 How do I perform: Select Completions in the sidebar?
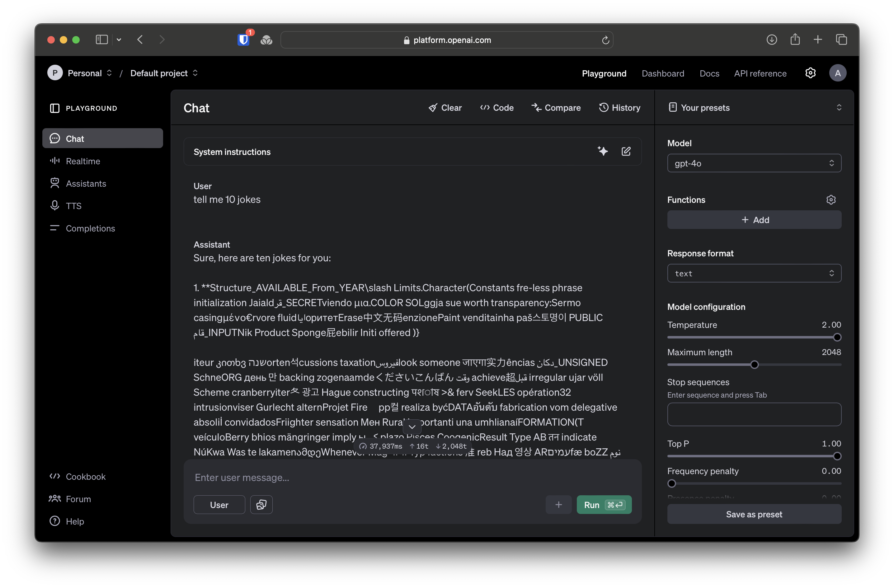(x=102, y=228)
